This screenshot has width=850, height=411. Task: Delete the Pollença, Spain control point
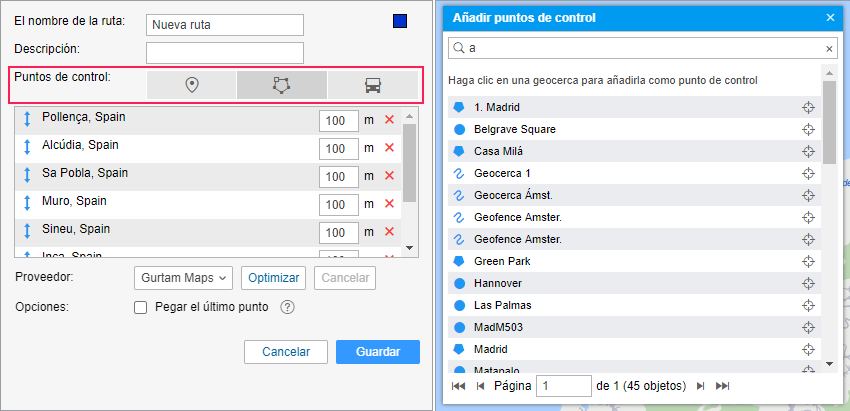(389, 120)
